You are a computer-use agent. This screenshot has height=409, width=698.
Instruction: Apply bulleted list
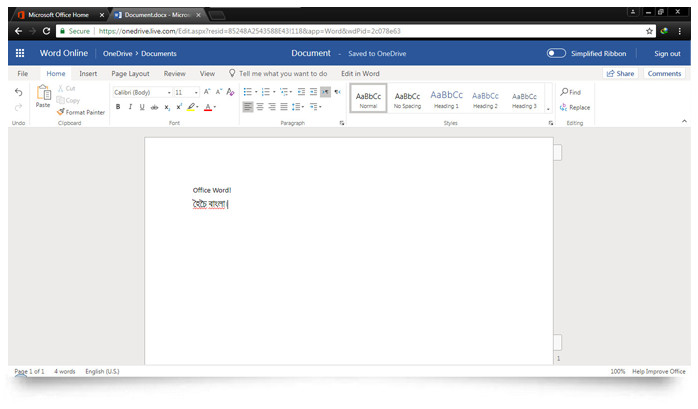tap(248, 92)
